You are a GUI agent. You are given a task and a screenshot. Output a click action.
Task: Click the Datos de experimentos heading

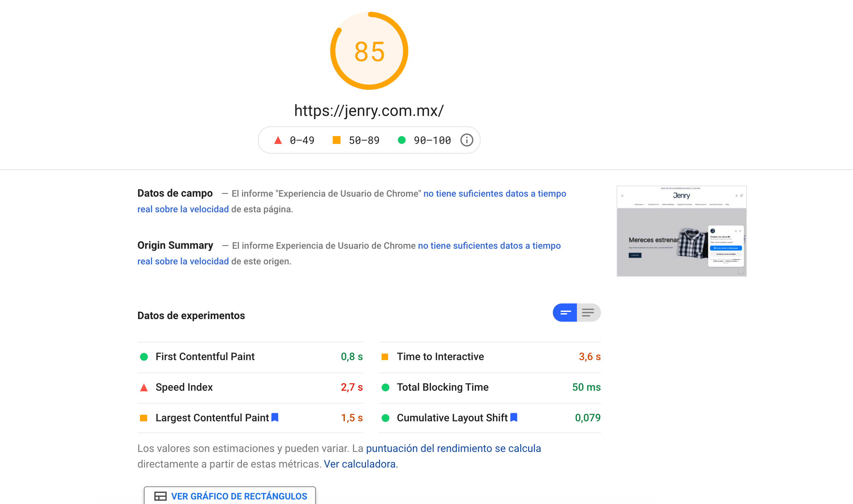click(x=191, y=315)
